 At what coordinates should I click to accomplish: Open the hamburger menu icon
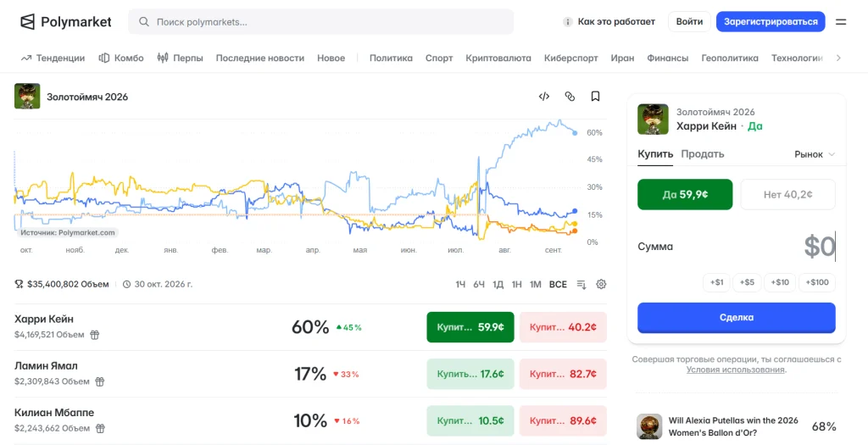(841, 22)
